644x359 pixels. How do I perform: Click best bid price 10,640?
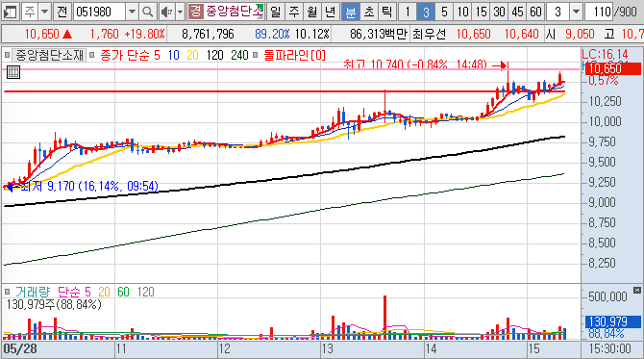521,34
